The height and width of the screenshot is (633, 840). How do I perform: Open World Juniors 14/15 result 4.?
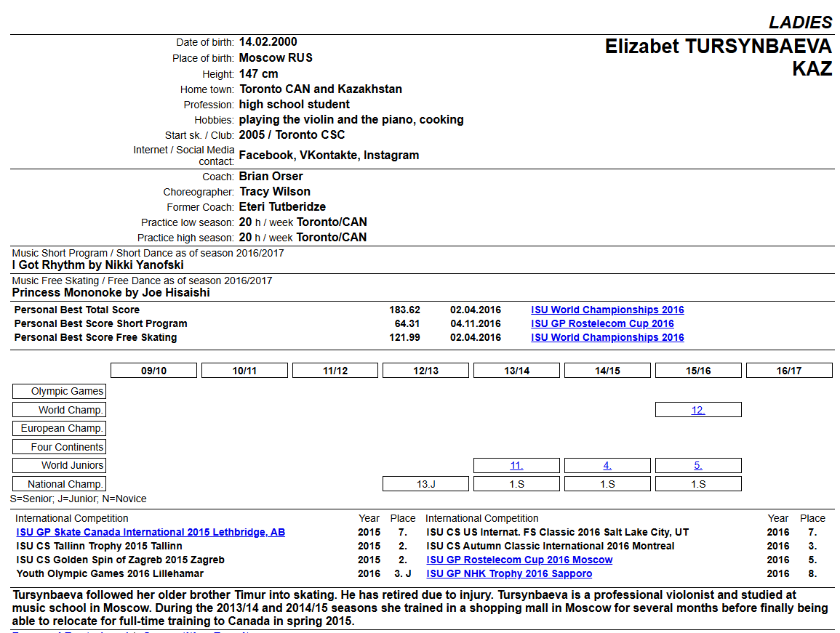(607, 465)
